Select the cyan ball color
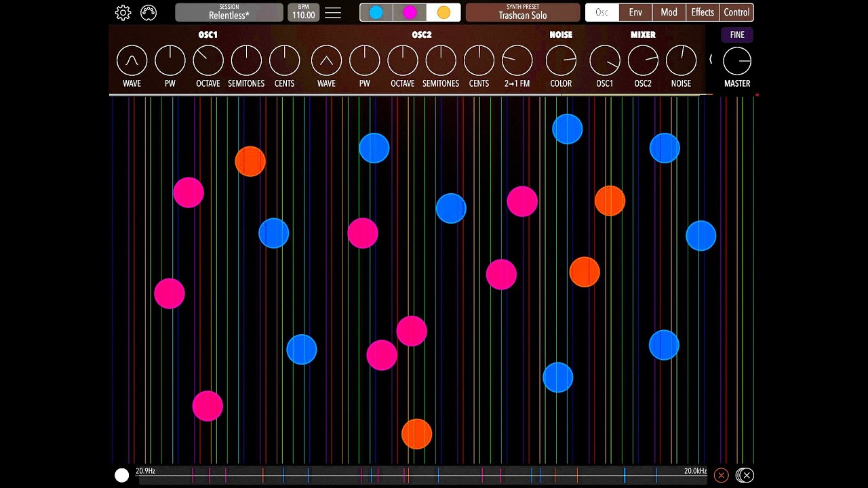This screenshot has height=488, width=868. pyautogui.click(x=376, y=12)
